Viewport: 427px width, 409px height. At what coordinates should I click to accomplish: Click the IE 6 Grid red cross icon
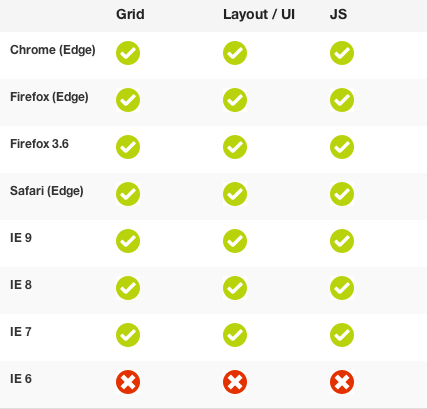(x=128, y=382)
